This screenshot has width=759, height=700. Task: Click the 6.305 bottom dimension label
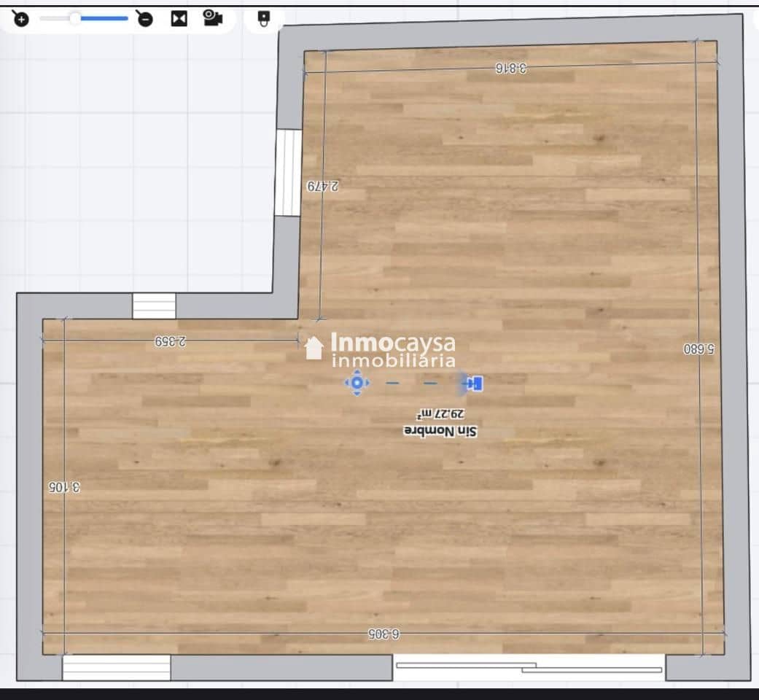coord(384,634)
